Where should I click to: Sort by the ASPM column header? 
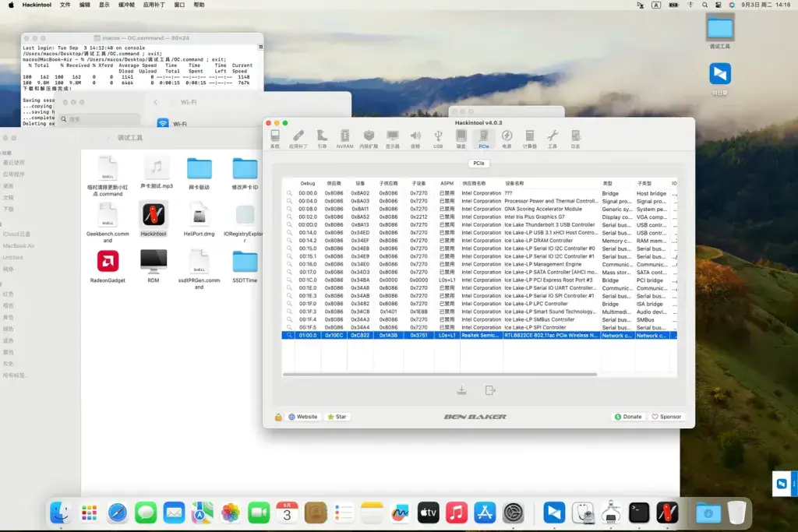pyautogui.click(x=447, y=183)
